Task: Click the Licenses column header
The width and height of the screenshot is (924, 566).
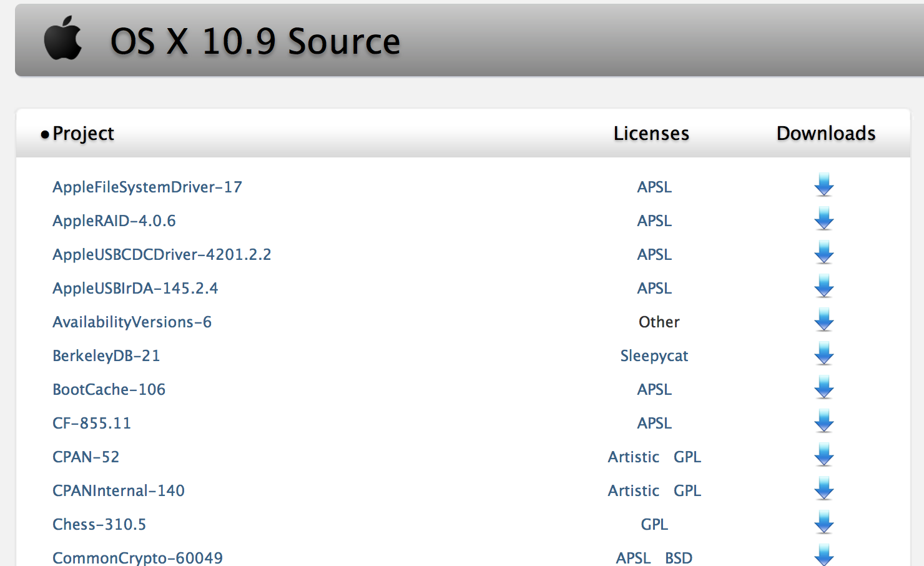Action: (651, 133)
